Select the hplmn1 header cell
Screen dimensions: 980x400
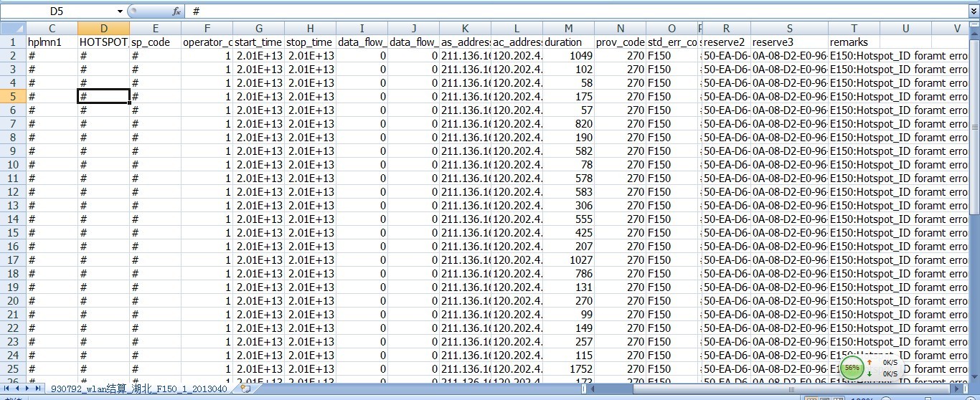(x=52, y=42)
